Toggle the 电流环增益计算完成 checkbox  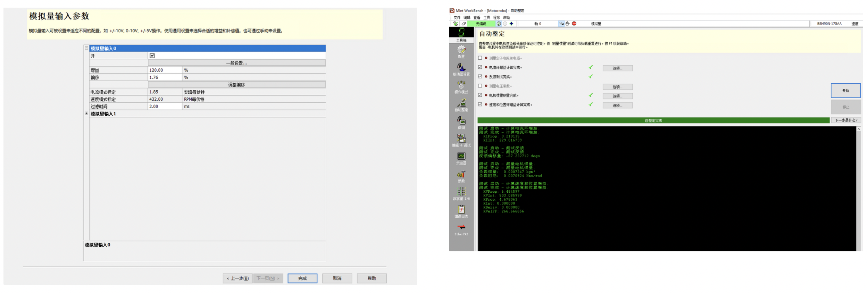[480, 67]
